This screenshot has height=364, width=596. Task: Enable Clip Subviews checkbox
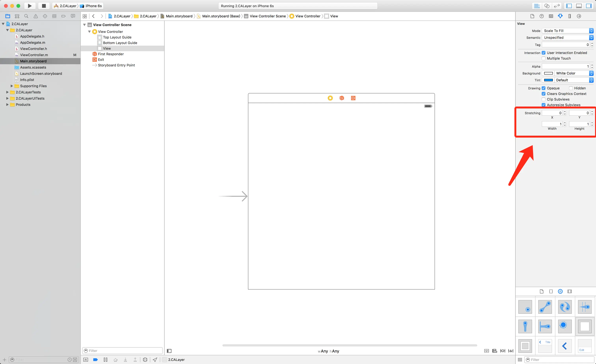pyautogui.click(x=544, y=99)
